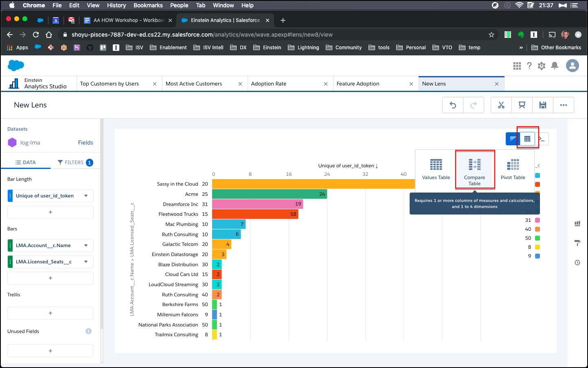Open a new Chrome tab
This screenshot has height=368, width=588.
(x=283, y=20)
